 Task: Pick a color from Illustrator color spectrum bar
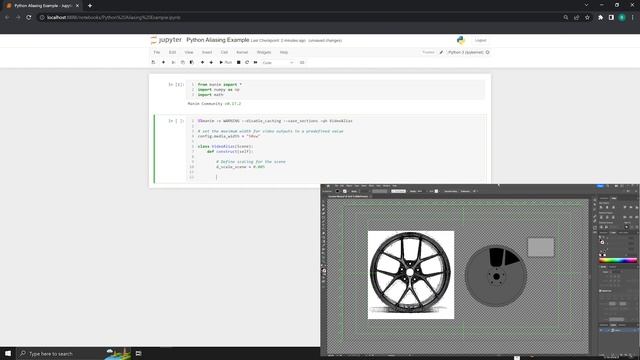click(618, 260)
